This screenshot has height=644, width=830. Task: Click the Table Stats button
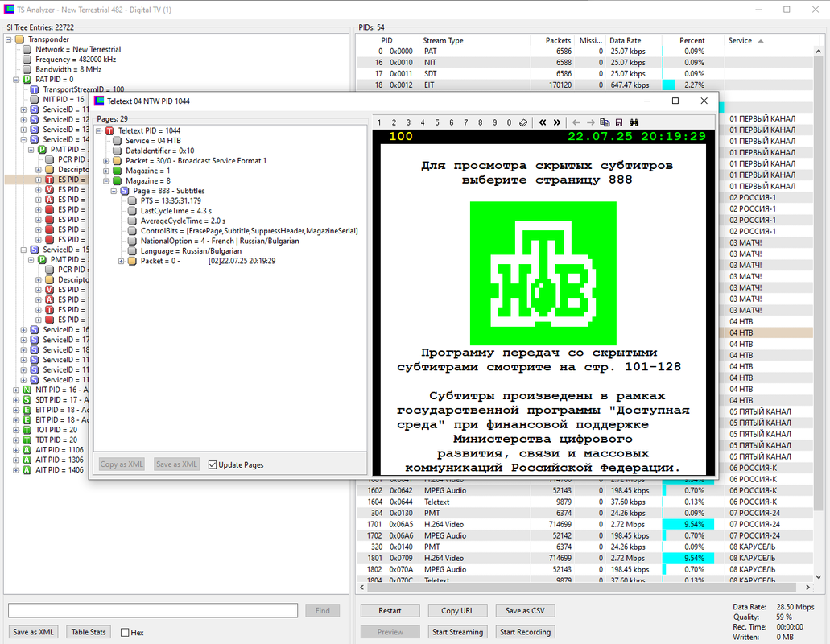click(x=89, y=632)
